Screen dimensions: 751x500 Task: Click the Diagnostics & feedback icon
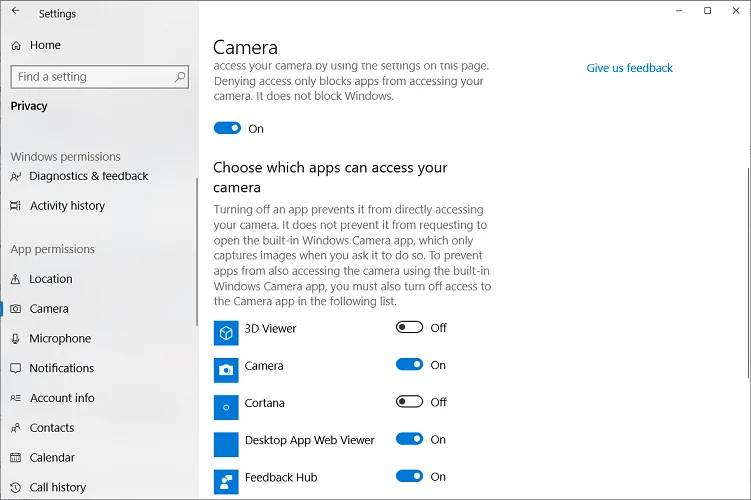pos(16,176)
